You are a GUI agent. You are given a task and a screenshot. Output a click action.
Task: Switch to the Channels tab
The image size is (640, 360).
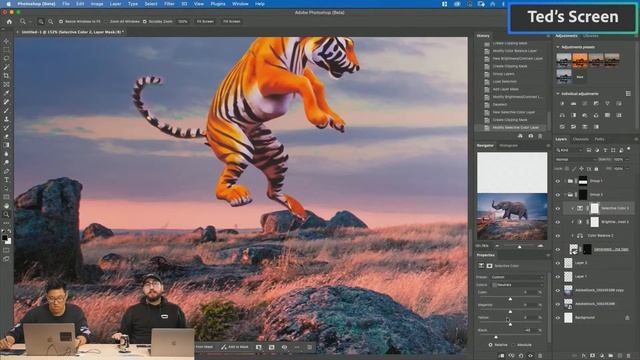pyautogui.click(x=580, y=139)
